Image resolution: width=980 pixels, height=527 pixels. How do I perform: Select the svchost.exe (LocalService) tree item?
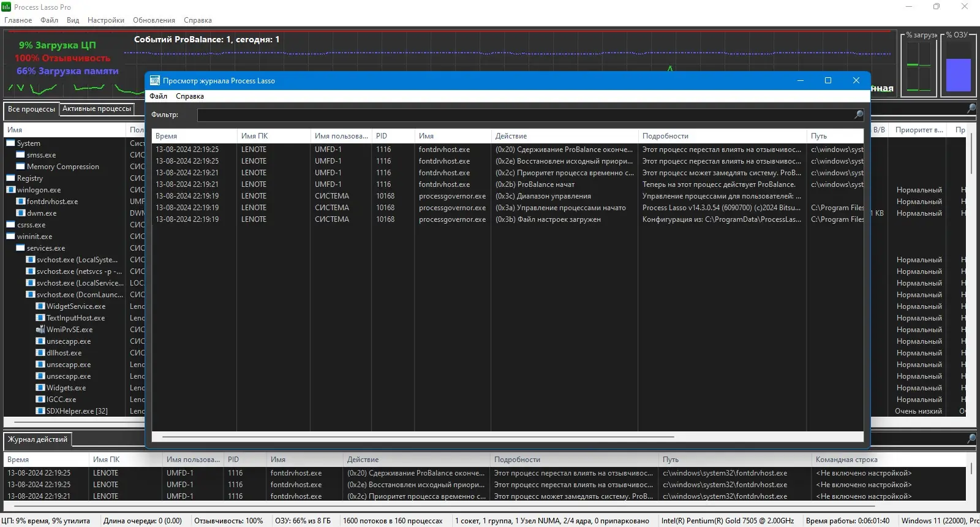(80, 283)
